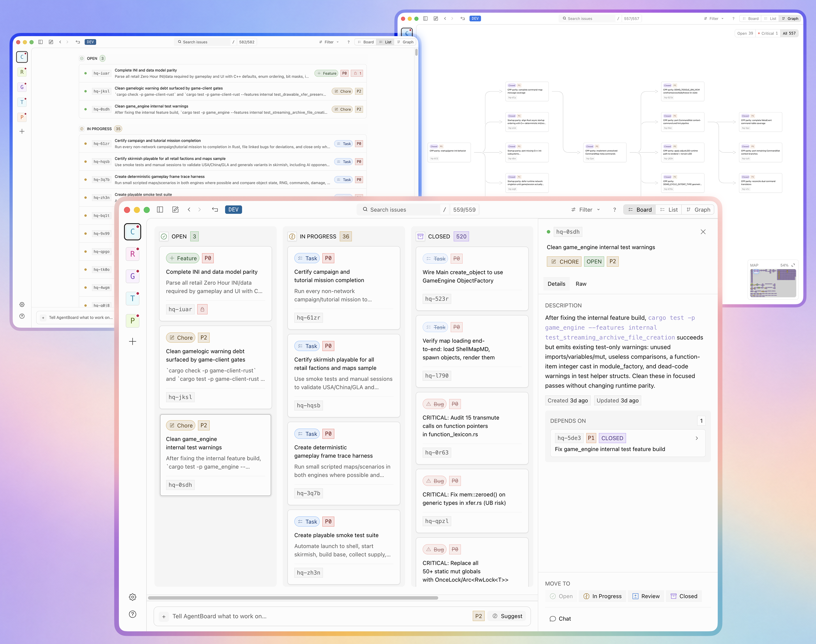Click the question mark help icon near Filter
Screen dimensions: 816x644
coord(615,209)
